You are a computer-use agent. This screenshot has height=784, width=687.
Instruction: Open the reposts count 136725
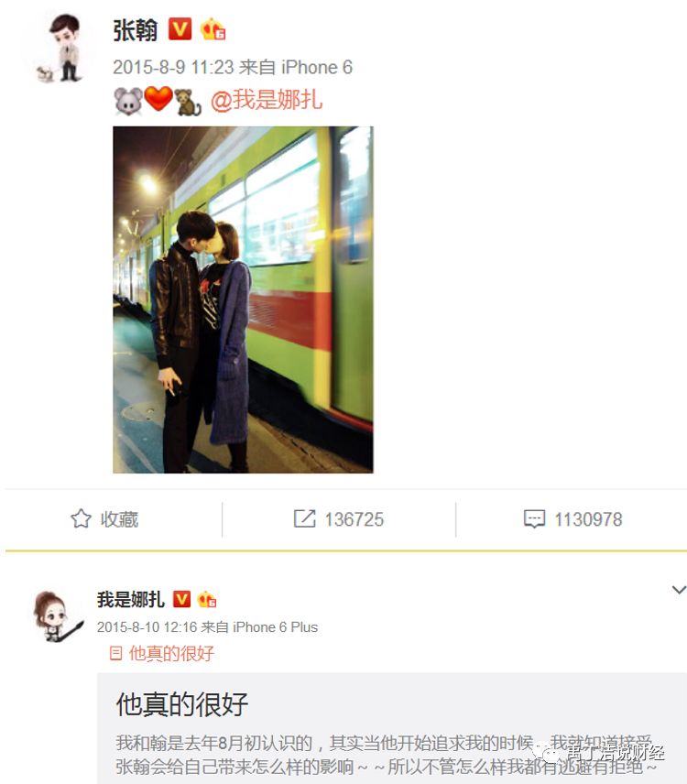pos(354,519)
